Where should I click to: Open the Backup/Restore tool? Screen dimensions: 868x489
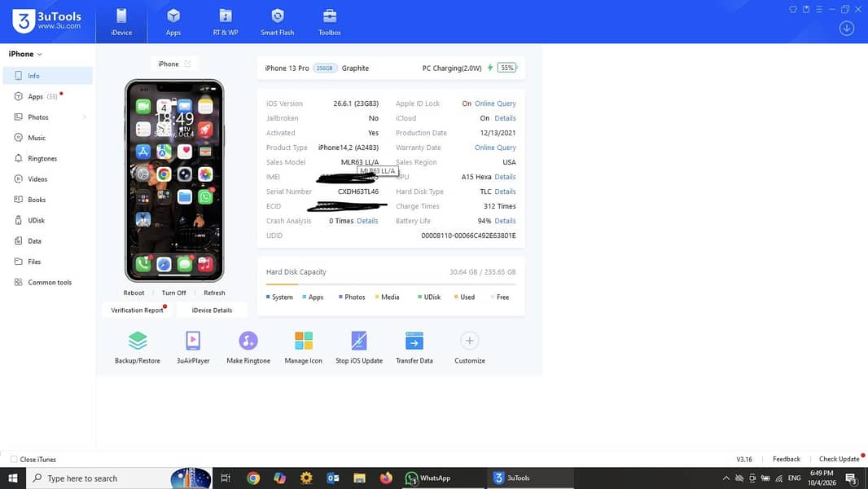point(138,347)
